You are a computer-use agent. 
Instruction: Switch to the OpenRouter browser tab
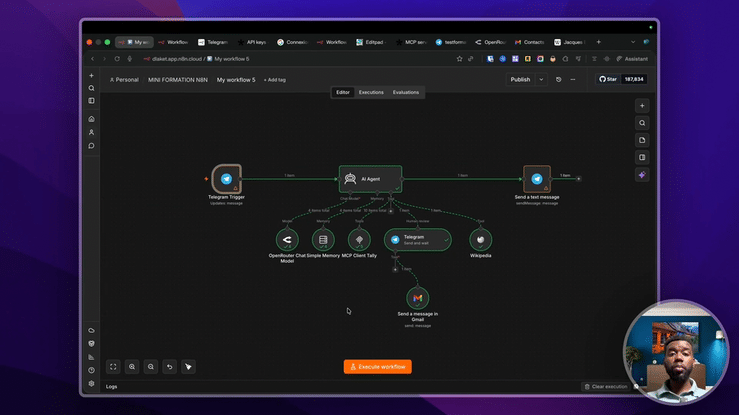click(x=491, y=42)
